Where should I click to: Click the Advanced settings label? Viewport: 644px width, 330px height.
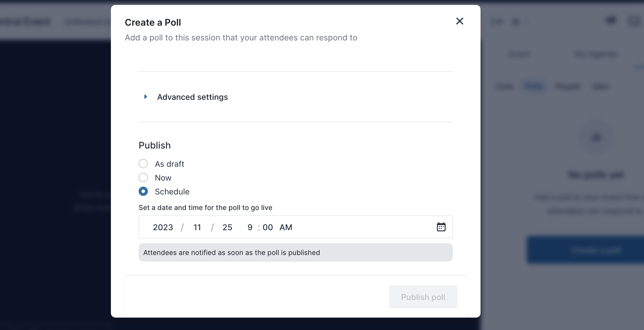[192, 97]
